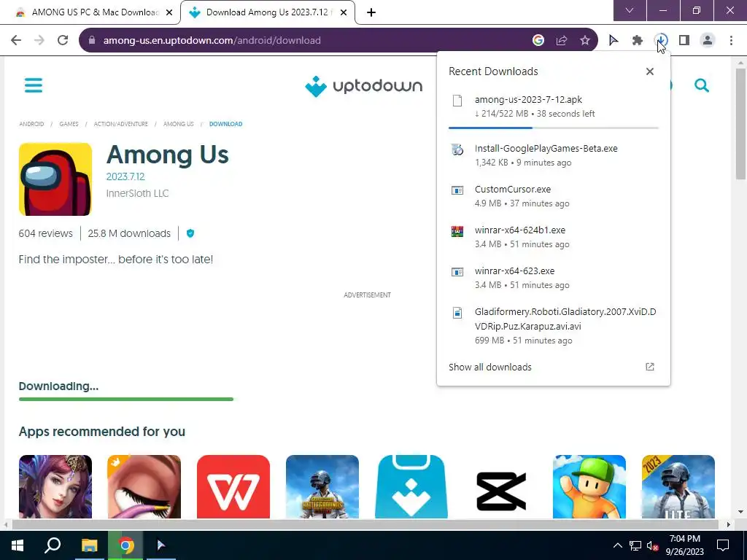Select the Download Among Us 2023.7.12 tab

[x=267, y=12]
